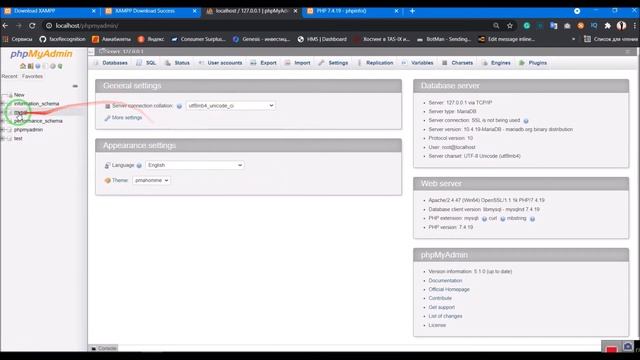Click the collapse-all navigation icon in sidebar
The height and width of the screenshot is (360, 640).
(75, 86)
